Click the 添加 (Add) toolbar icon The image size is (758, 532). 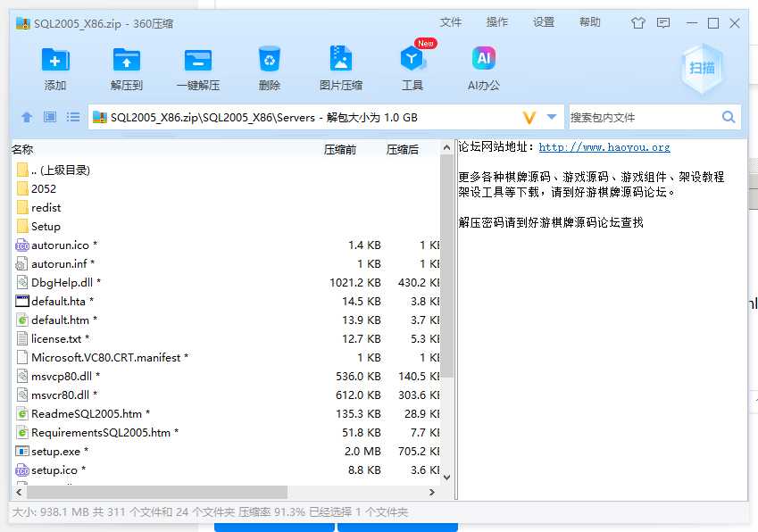55,60
